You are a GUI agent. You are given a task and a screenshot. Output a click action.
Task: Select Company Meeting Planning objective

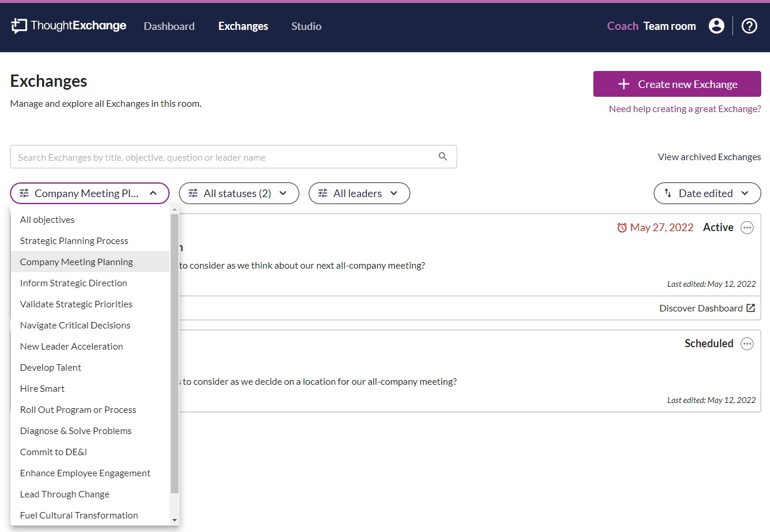pyautogui.click(x=90, y=262)
